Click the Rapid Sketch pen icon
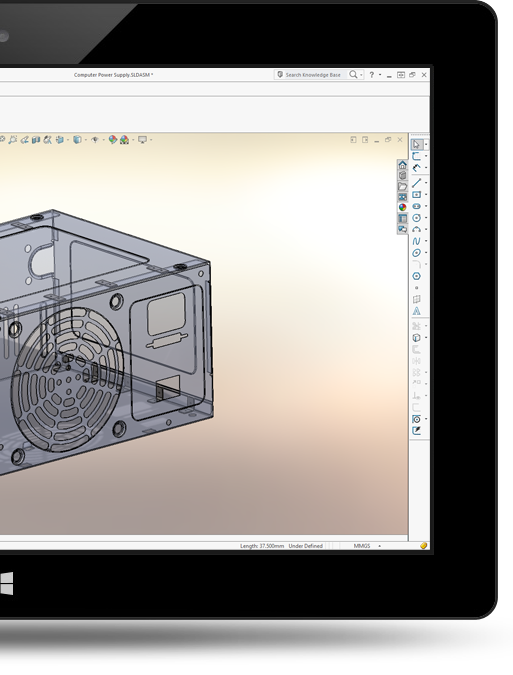 coord(416,430)
